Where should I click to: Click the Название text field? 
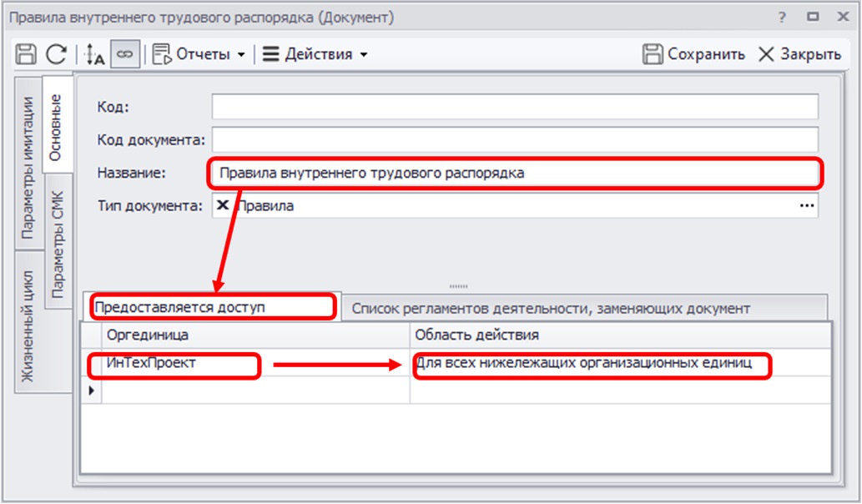(514, 174)
